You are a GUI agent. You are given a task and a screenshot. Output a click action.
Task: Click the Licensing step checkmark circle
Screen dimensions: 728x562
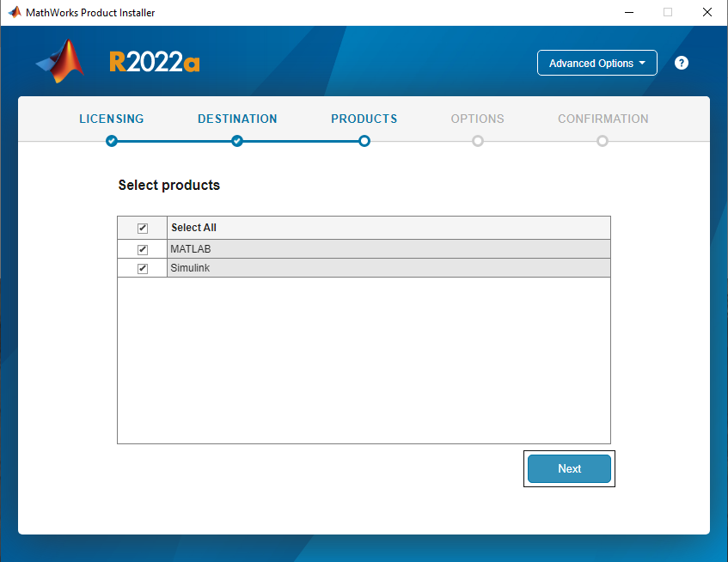tap(112, 141)
